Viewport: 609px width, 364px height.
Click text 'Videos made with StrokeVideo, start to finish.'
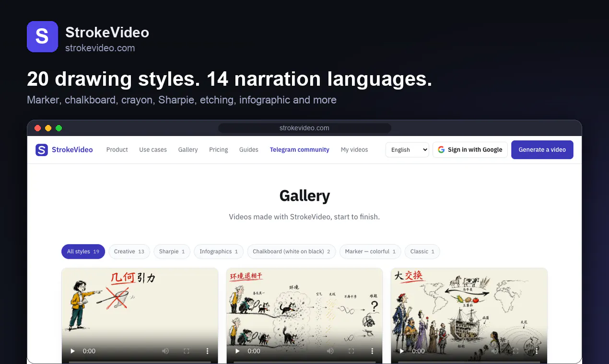click(x=304, y=217)
